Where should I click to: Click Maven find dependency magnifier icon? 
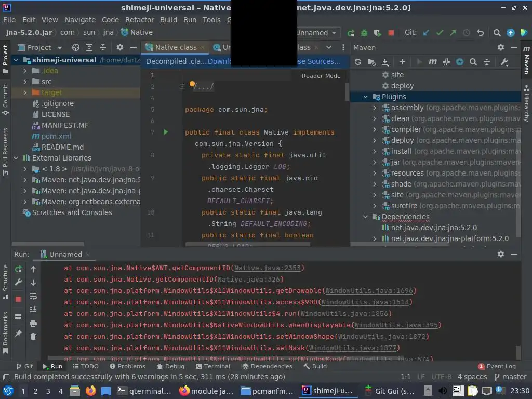coord(473,62)
